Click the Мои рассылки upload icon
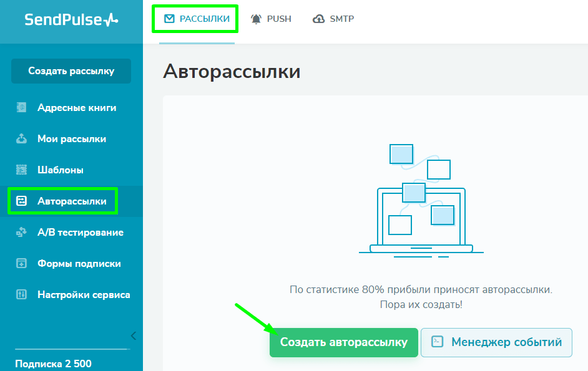This screenshot has height=371, width=588. pyautogui.click(x=21, y=138)
